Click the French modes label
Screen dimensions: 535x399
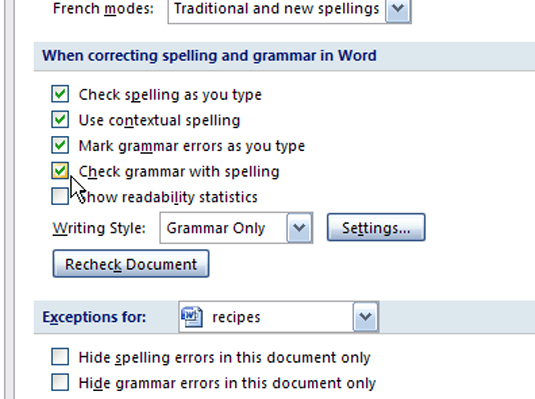(x=103, y=9)
